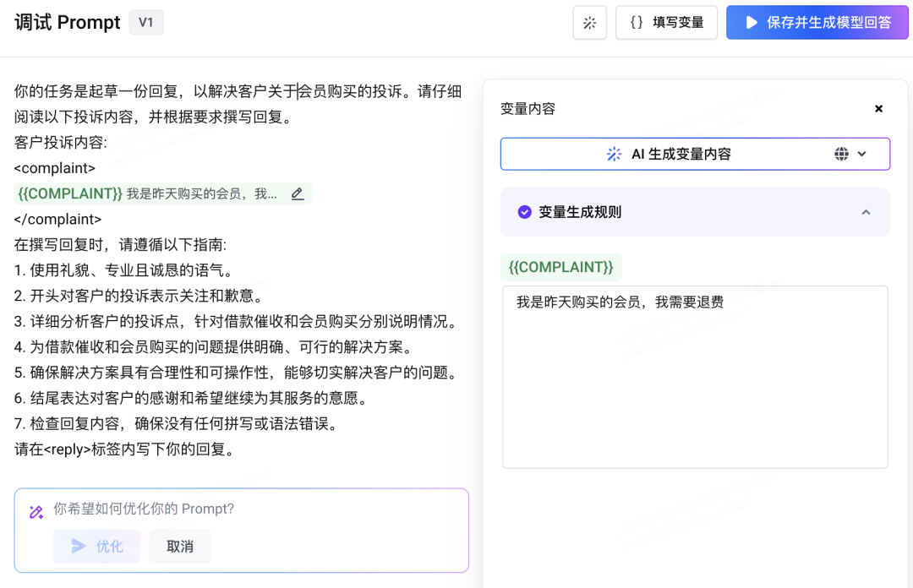Viewport: 913px width, 588px height.
Task: Click the 变量内容 panel heading
Action: (528, 109)
